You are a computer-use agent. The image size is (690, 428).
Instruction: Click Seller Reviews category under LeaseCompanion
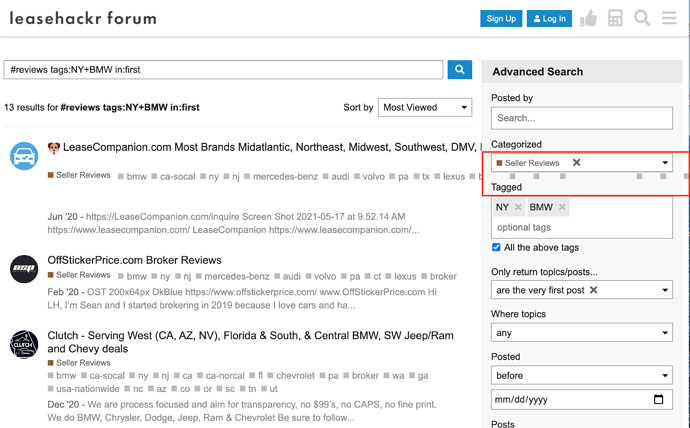click(79, 175)
